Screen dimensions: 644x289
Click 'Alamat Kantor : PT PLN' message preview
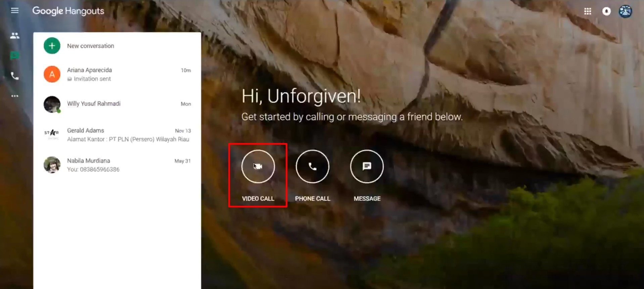point(128,139)
